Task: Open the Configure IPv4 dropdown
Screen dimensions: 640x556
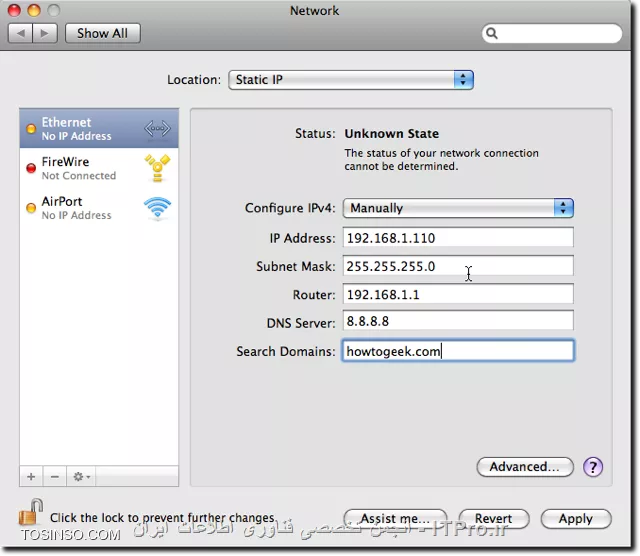Action: click(458, 208)
